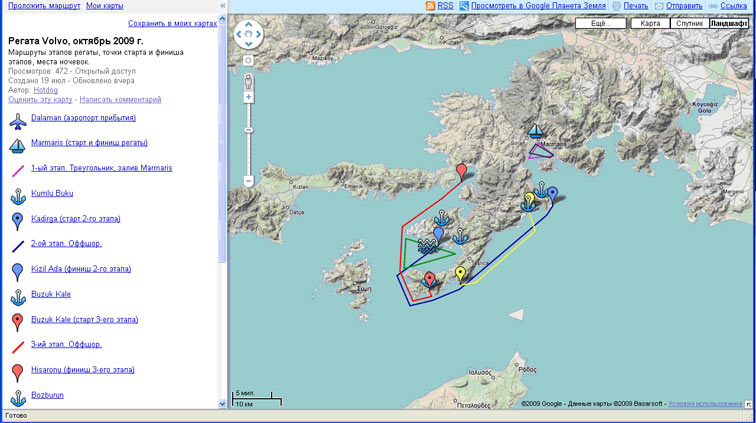Open Kizil Ada (финиш 2-го этапа) link
Viewport: 756px width, 423px height.
coord(81,269)
